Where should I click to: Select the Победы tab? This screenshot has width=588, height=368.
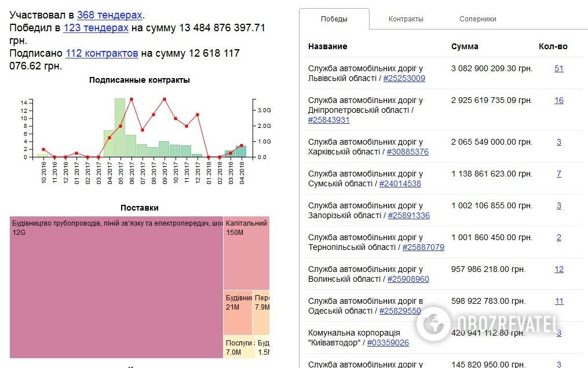point(334,19)
